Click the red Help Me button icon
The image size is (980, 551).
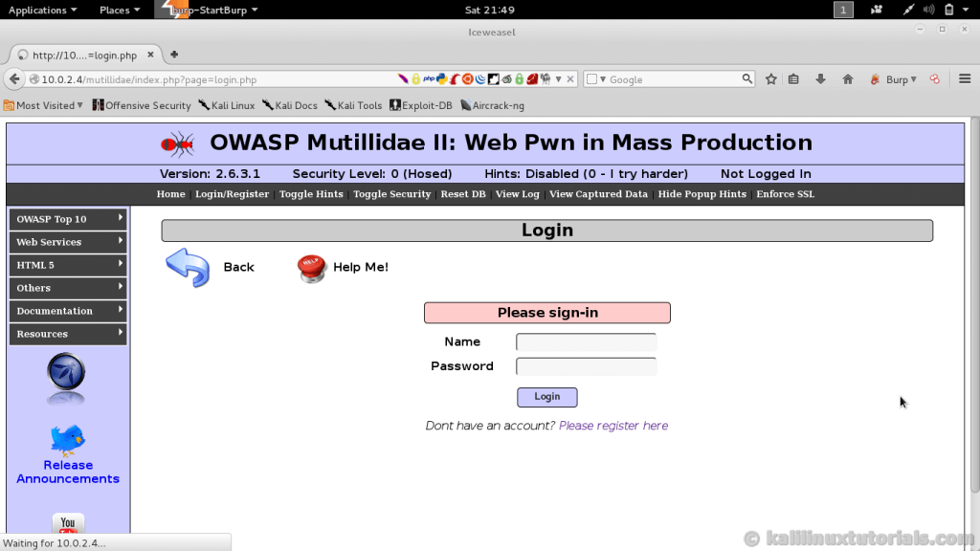312,268
